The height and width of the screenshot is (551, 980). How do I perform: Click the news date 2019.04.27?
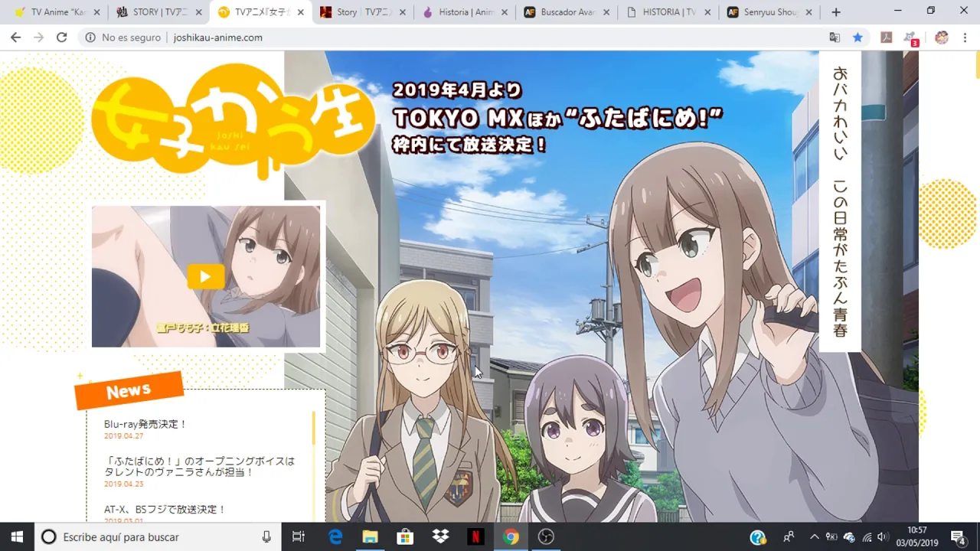point(124,436)
